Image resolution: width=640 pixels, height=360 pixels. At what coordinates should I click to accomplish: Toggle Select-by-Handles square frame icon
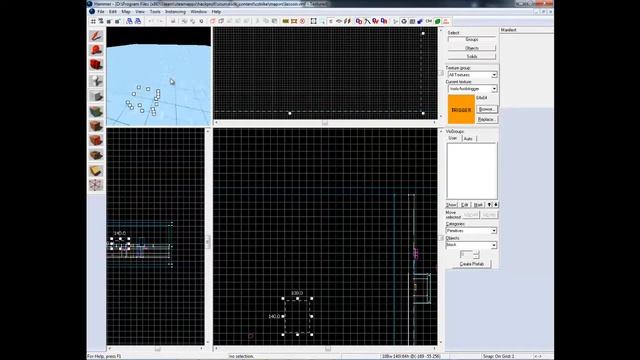[x=313, y=21]
